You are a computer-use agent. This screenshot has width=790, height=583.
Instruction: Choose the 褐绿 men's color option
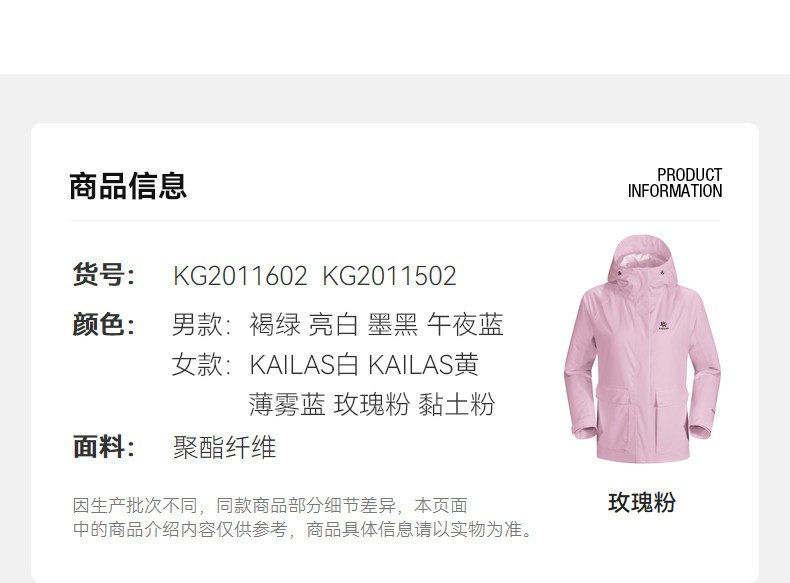(x=275, y=324)
